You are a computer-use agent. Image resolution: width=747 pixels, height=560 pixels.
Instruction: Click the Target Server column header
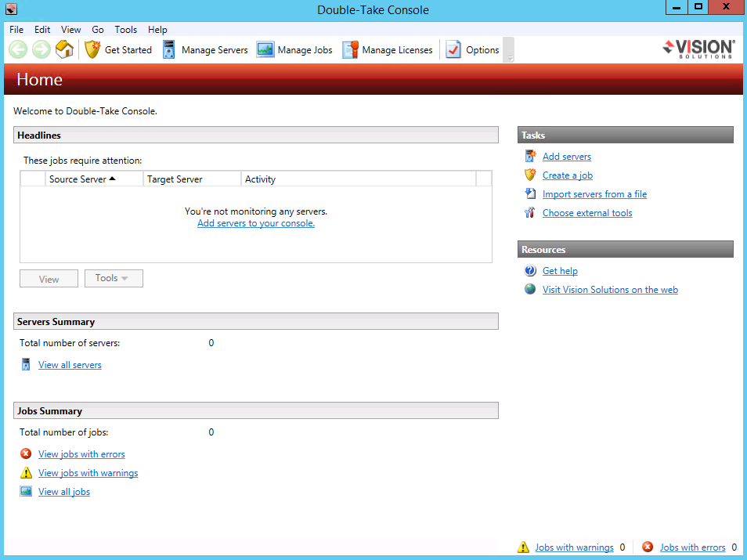pyautogui.click(x=192, y=179)
